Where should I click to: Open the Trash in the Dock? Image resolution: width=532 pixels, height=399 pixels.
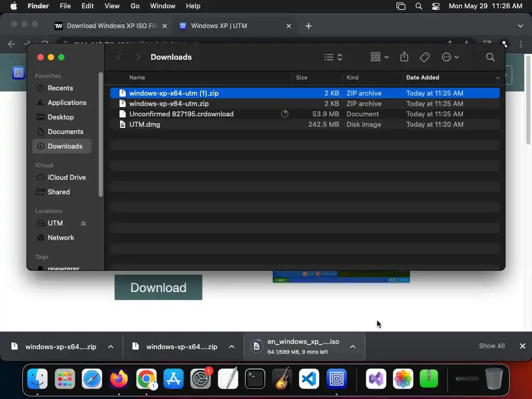pyautogui.click(x=494, y=378)
